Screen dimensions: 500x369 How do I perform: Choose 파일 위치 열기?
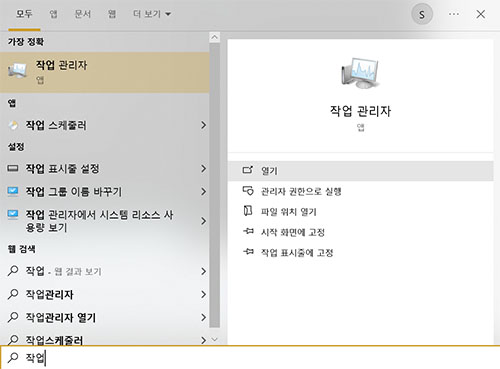[360, 212]
